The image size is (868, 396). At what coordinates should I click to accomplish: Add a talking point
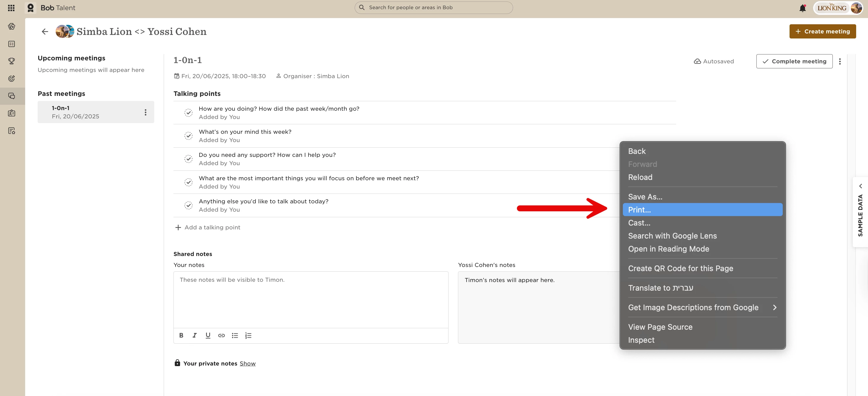tap(208, 227)
